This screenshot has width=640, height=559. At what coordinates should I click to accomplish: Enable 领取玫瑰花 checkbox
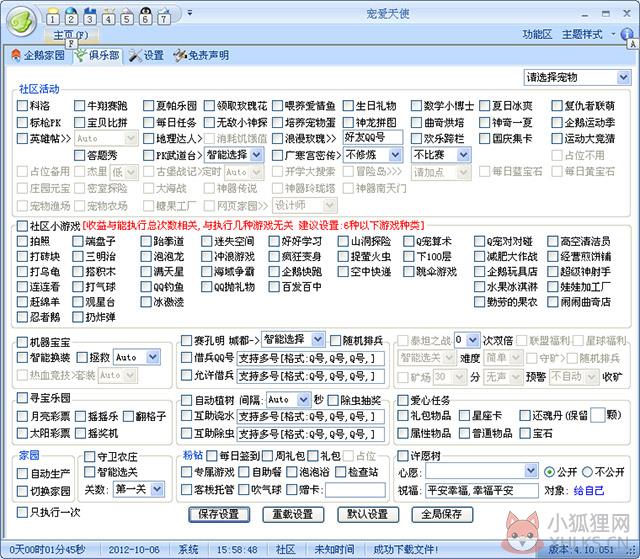(x=209, y=106)
